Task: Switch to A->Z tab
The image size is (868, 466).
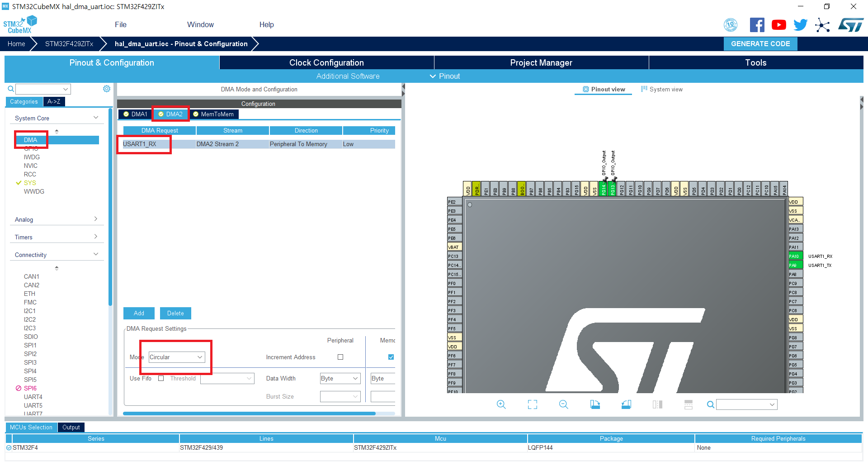Action: 54,101
